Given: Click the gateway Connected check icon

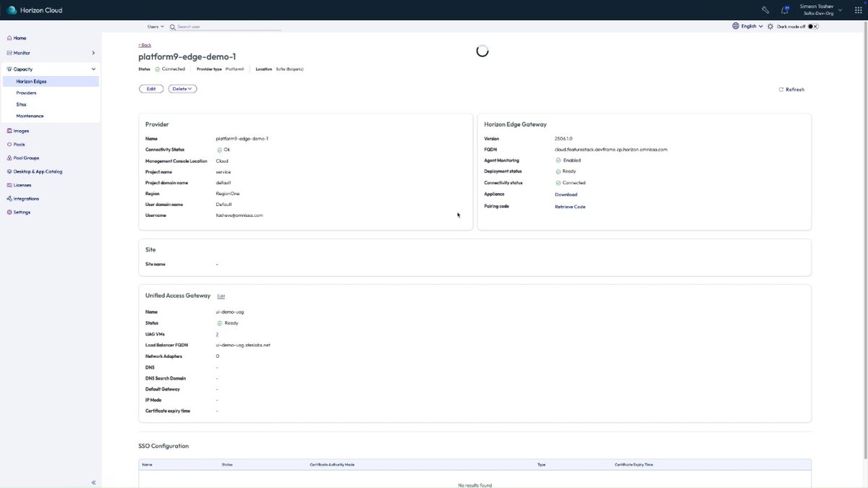Looking at the screenshot, I should pos(558,183).
